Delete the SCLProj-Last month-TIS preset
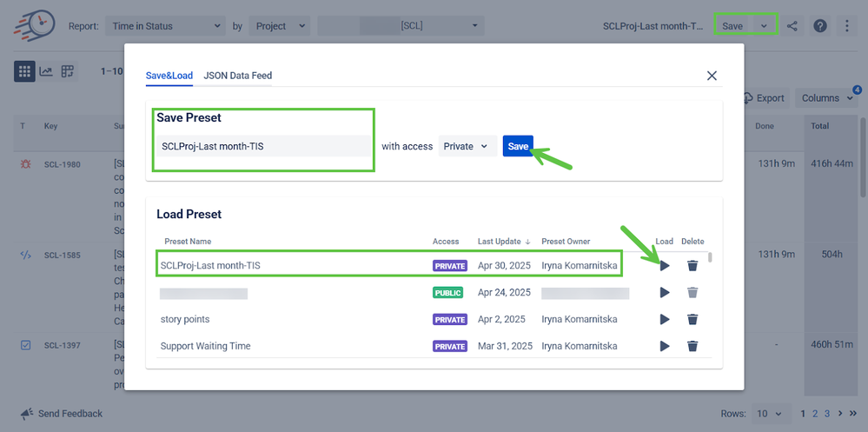This screenshot has width=868, height=432. click(x=692, y=266)
